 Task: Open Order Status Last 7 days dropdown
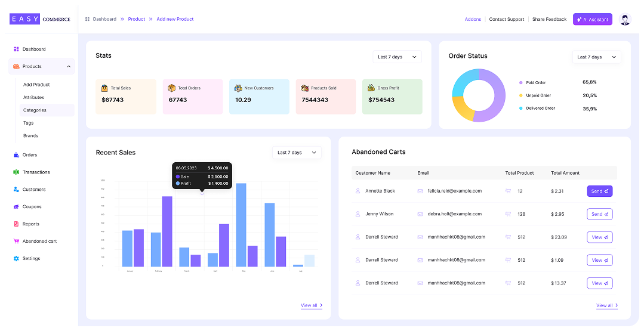point(596,57)
